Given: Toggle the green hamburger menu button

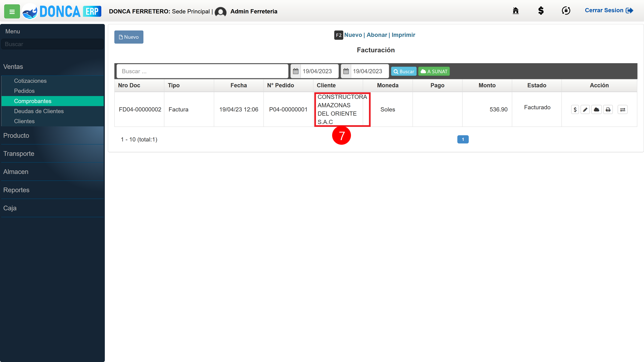Looking at the screenshot, I should (12, 12).
